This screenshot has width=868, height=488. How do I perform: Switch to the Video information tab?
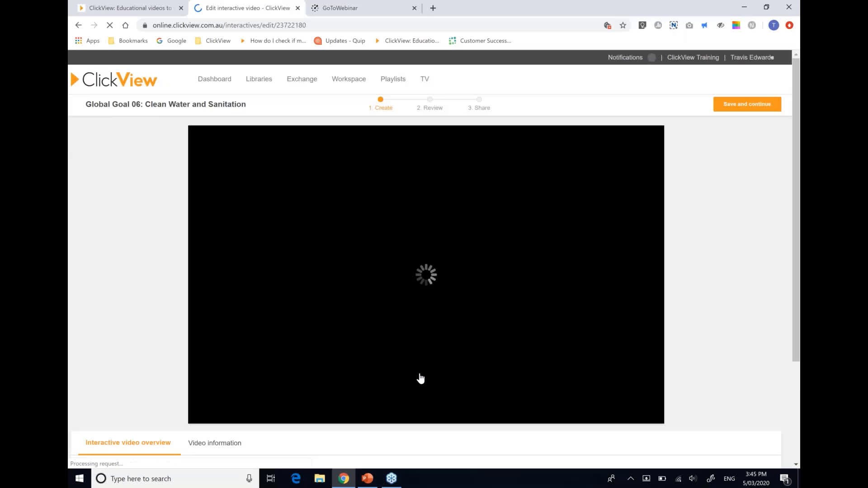tap(214, 443)
